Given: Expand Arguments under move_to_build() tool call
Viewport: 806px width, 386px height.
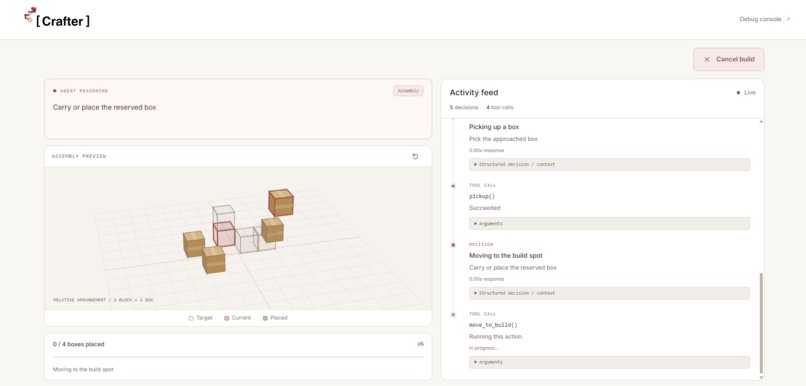Looking at the screenshot, I should tap(609, 362).
